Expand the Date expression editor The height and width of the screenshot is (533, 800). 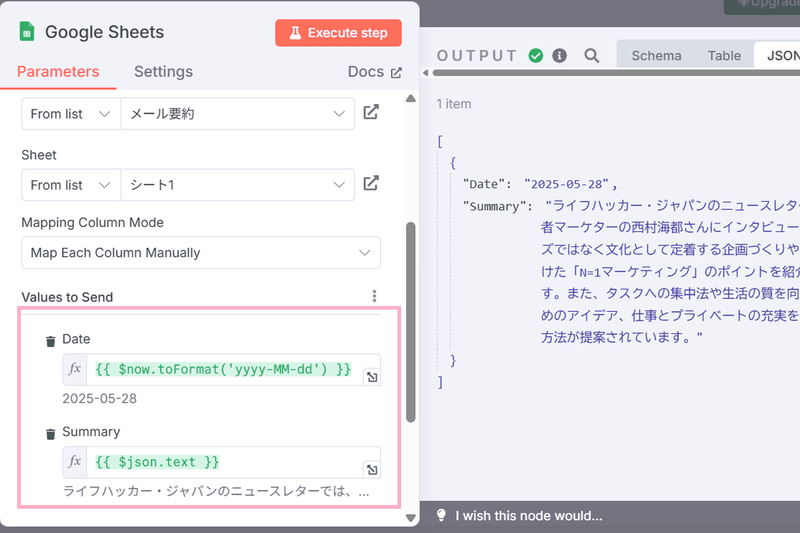pos(372,377)
